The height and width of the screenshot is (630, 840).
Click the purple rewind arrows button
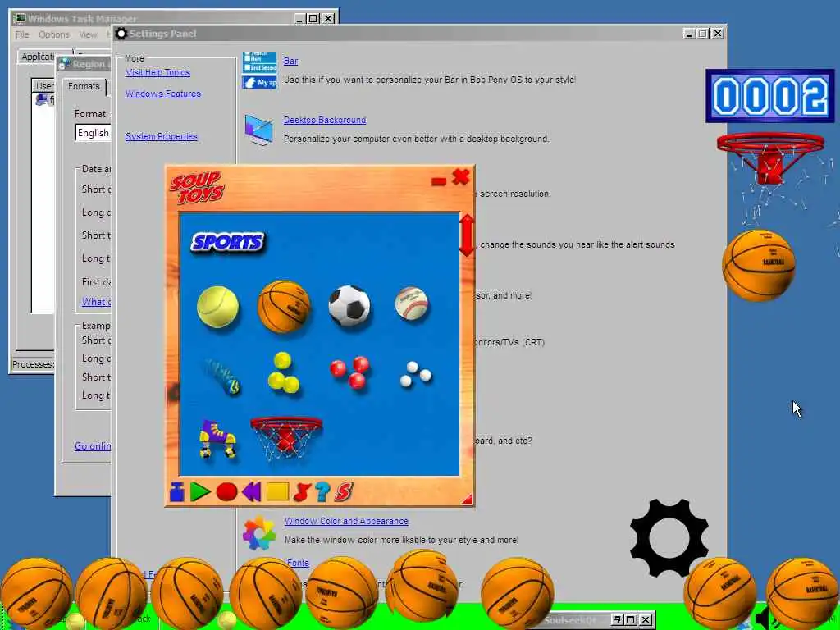point(251,492)
